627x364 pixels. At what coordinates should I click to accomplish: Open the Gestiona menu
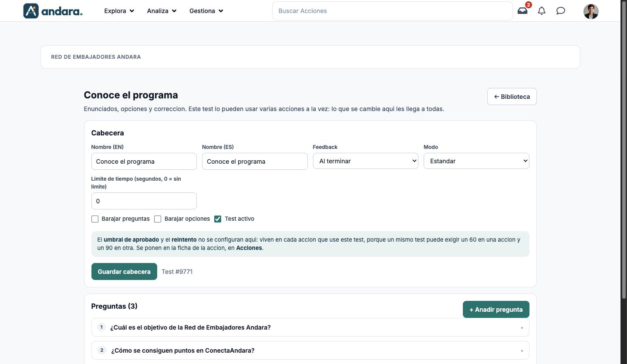pos(206,11)
